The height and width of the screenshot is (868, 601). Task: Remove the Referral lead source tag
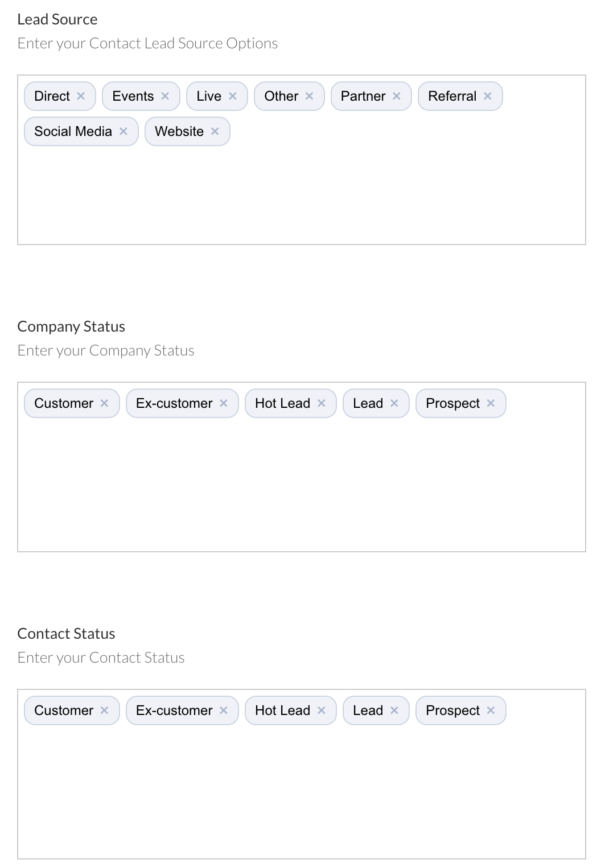coord(487,96)
